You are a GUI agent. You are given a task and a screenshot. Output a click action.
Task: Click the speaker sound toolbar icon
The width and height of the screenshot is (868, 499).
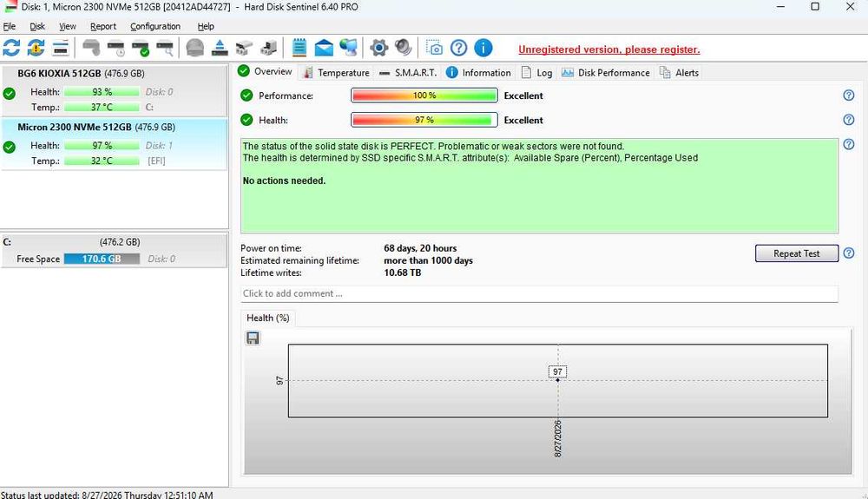point(404,48)
